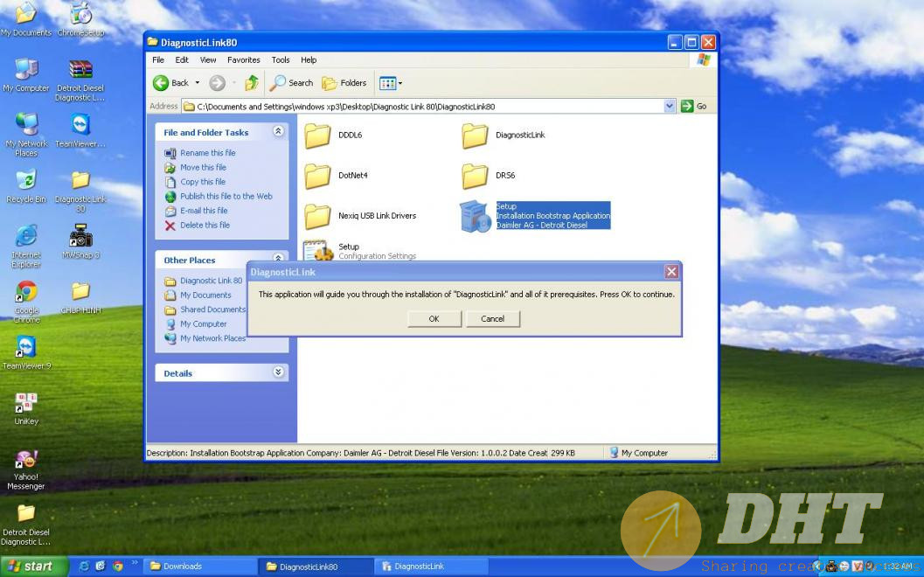Expand the address bar dropdown arrow

point(670,107)
